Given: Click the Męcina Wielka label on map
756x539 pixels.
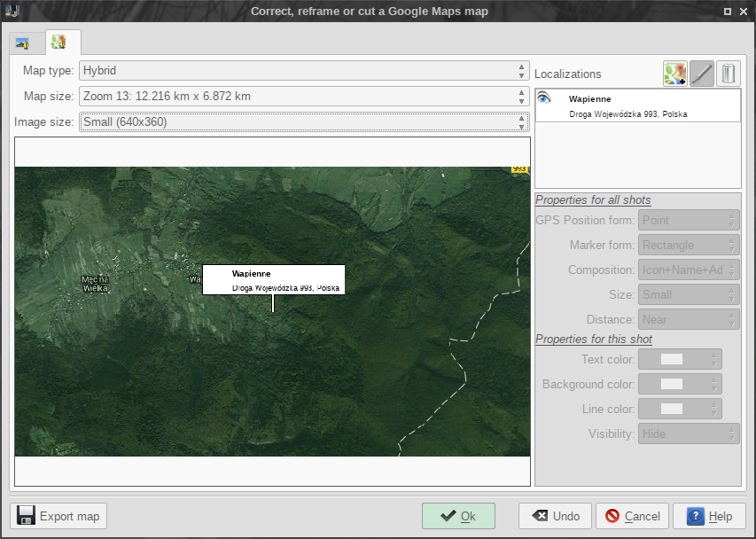Looking at the screenshot, I should tap(95, 284).
